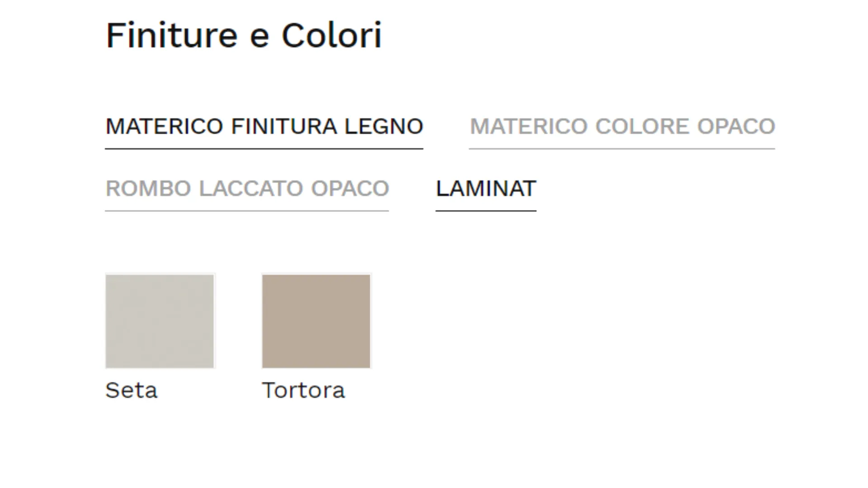
Task: Click the underline beneath Materico Finitura Legno
Action: click(264, 148)
